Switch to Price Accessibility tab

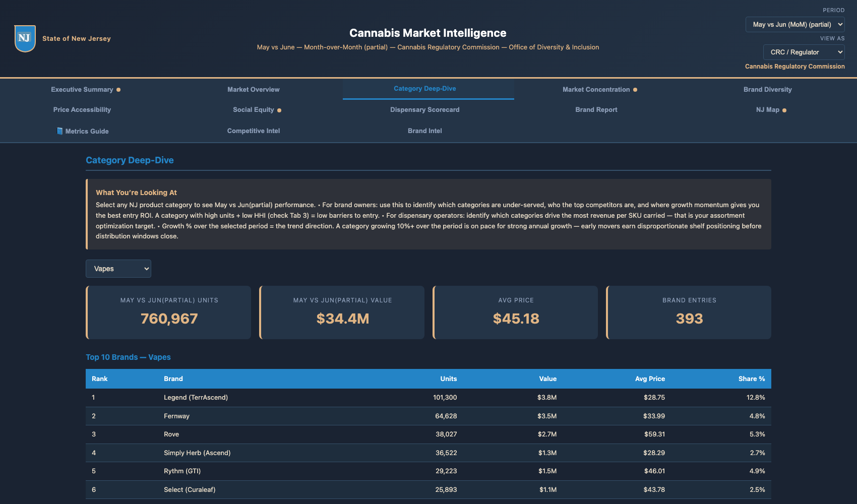82,109
